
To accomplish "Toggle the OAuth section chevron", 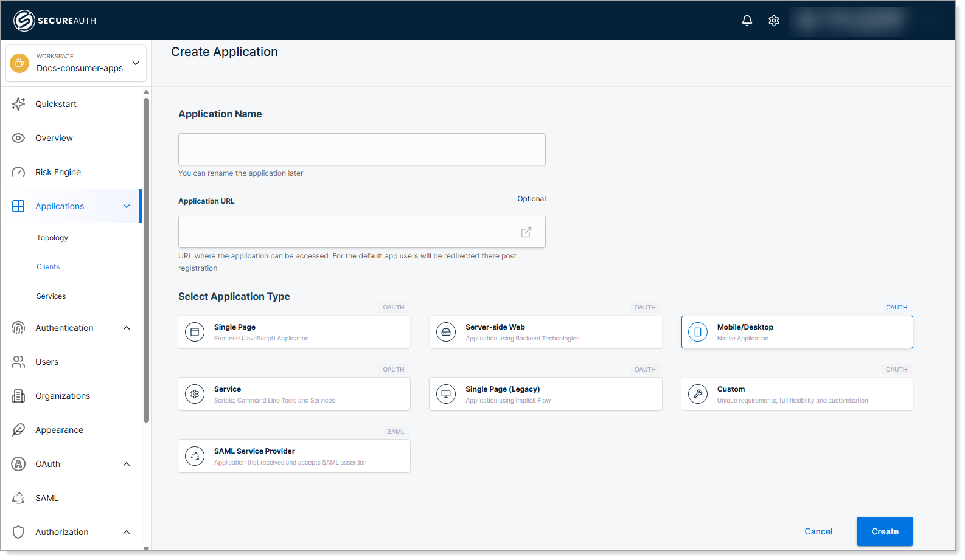I will (x=127, y=464).
